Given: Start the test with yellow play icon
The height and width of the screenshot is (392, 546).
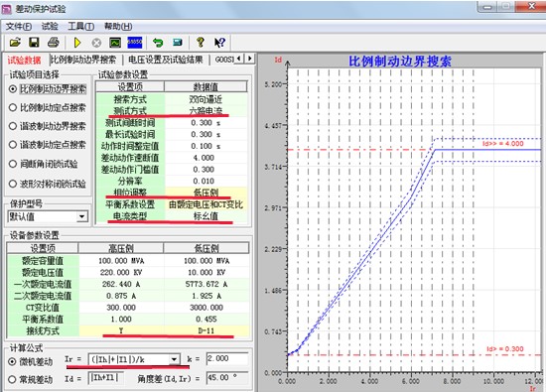Looking at the screenshot, I should tap(77, 43).
